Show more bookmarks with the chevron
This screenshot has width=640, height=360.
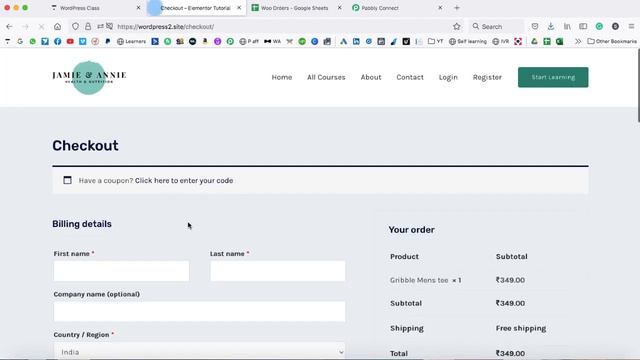pos(578,41)
